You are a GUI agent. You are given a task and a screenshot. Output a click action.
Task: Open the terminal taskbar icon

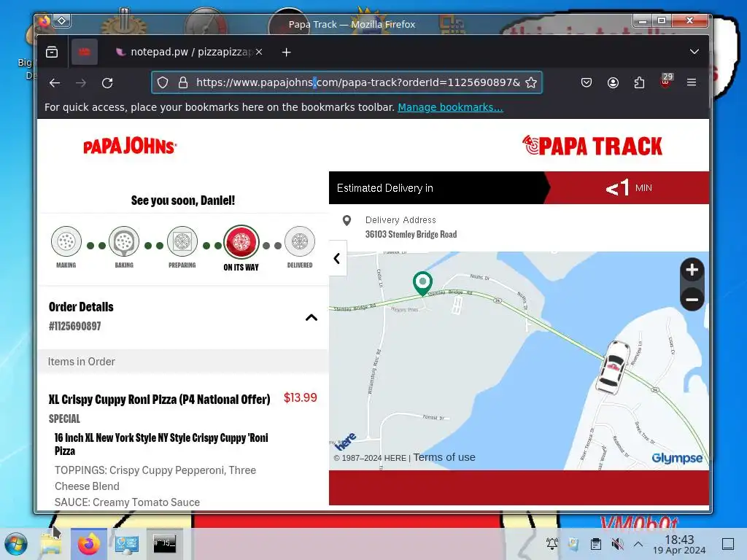(164, 543)
